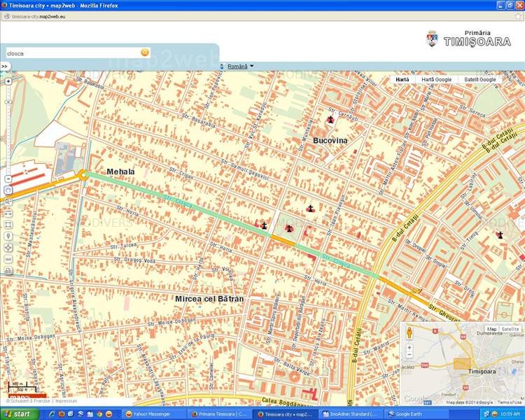
Task: Click the church marker in Bucovina
Action: (330, 120)
